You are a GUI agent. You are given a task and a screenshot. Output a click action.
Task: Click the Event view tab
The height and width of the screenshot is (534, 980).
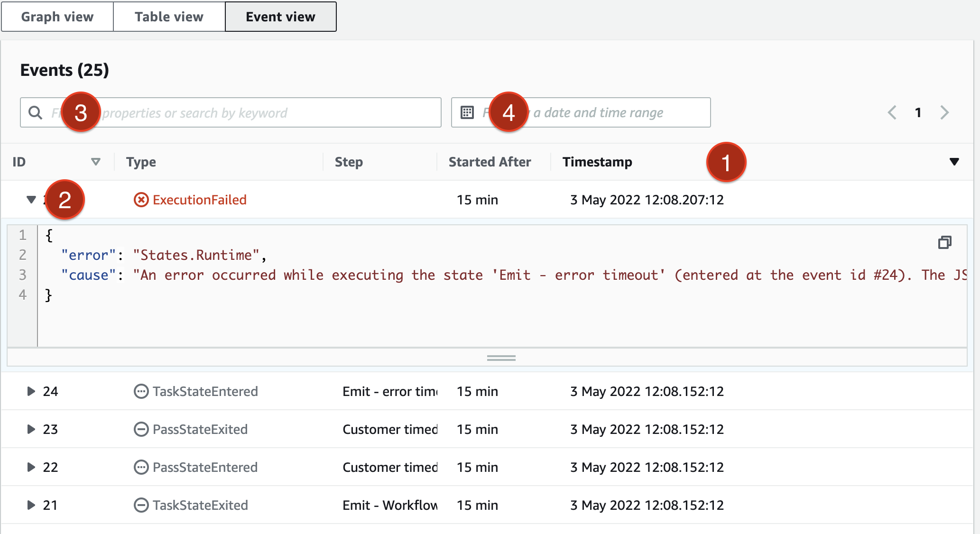click(280, 17)
